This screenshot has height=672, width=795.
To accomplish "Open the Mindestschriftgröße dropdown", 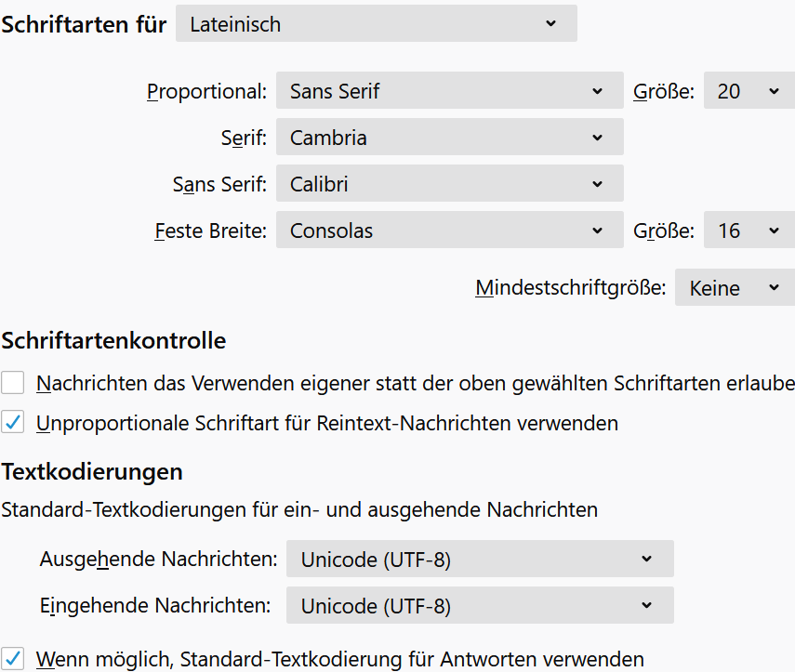I will (734, 288).
